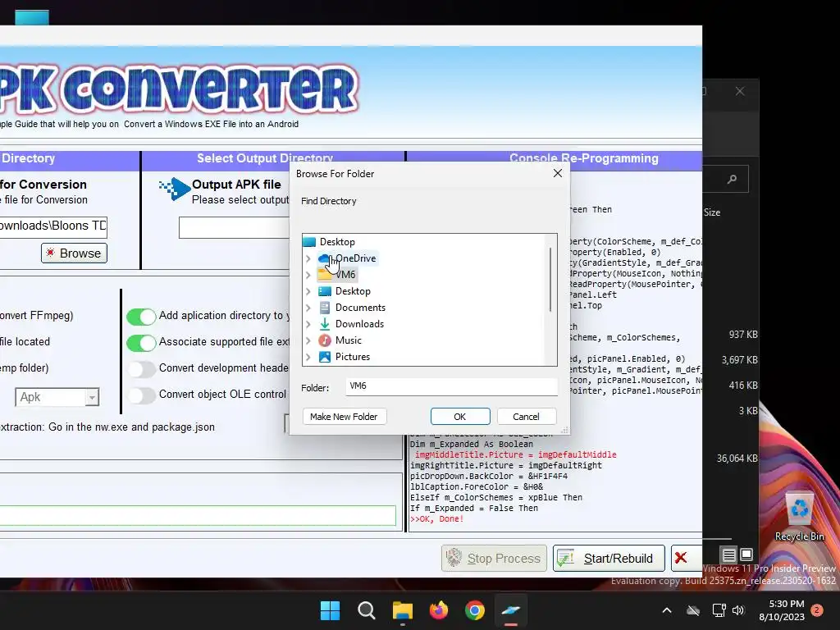The height and width of the screenshot is (630, 840).
Task: Click the 3,697 KB file size entry
Action: click(739, 360)
